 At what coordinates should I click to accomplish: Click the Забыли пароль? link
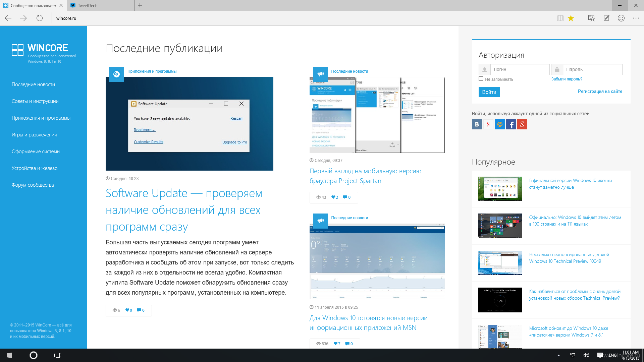point(567,79)
